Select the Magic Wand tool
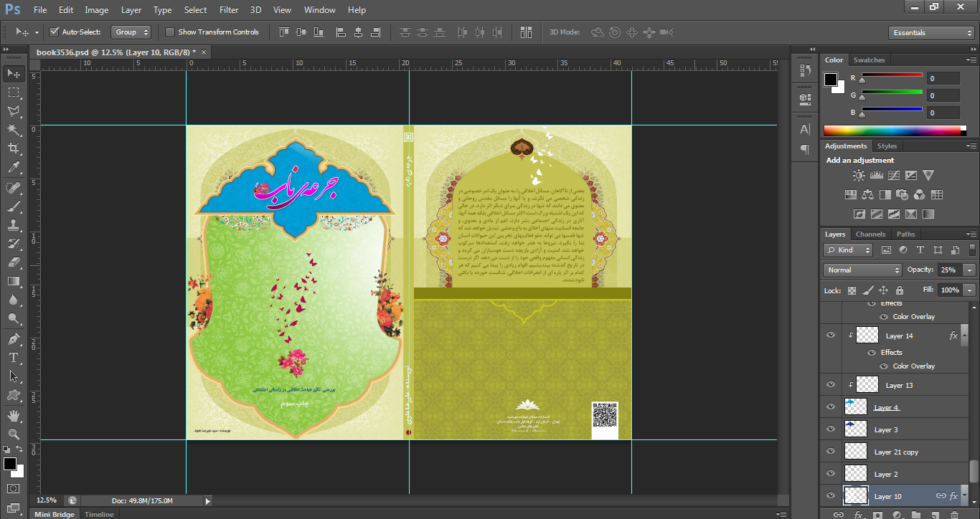This screenshot has height=519, width=980. [x=13, y=130]
